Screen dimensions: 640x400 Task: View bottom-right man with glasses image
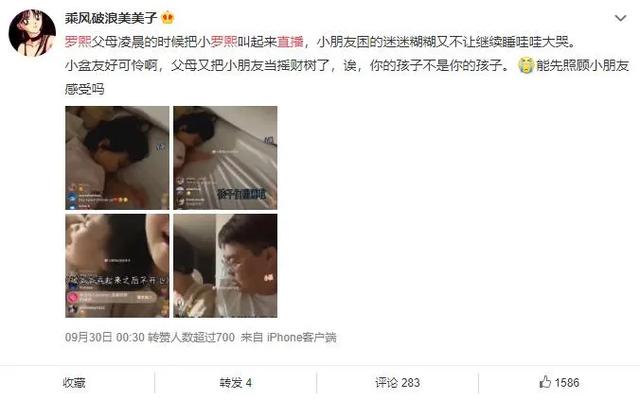click(225, 266)
